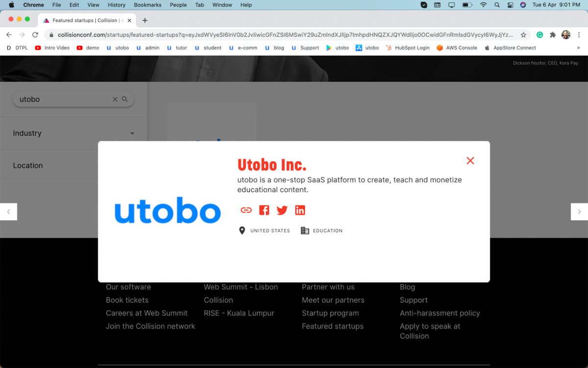The height and width of the screenshot is (368, 588).
Task: Select the Featured startups tab
Action: (87, 20)
